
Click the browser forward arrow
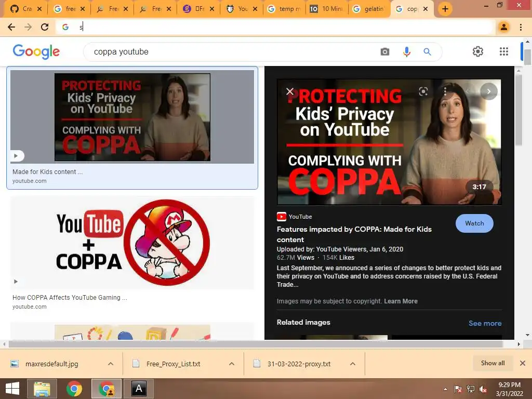[28, 27]
